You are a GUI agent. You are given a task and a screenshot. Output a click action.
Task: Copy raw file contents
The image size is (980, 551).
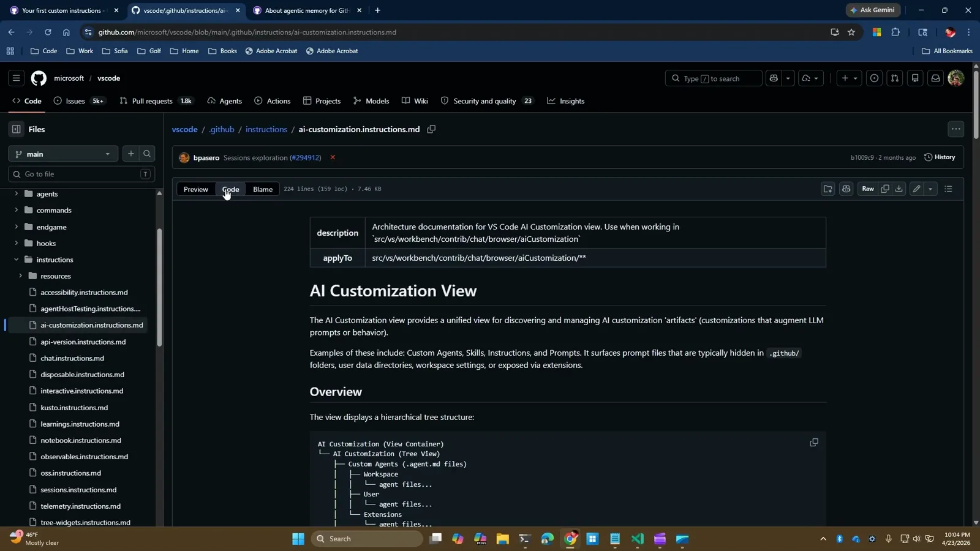pos(885,189)
